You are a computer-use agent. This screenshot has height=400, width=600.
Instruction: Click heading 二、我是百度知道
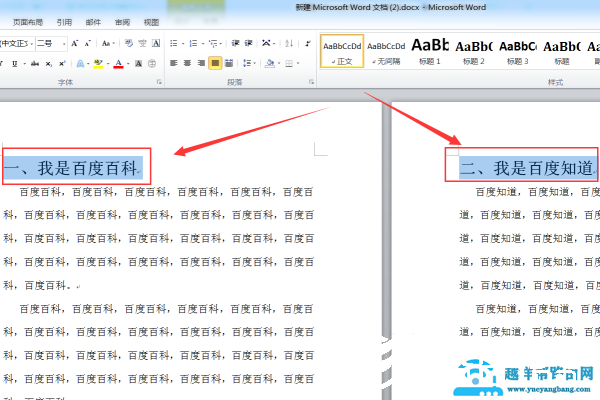528,168
